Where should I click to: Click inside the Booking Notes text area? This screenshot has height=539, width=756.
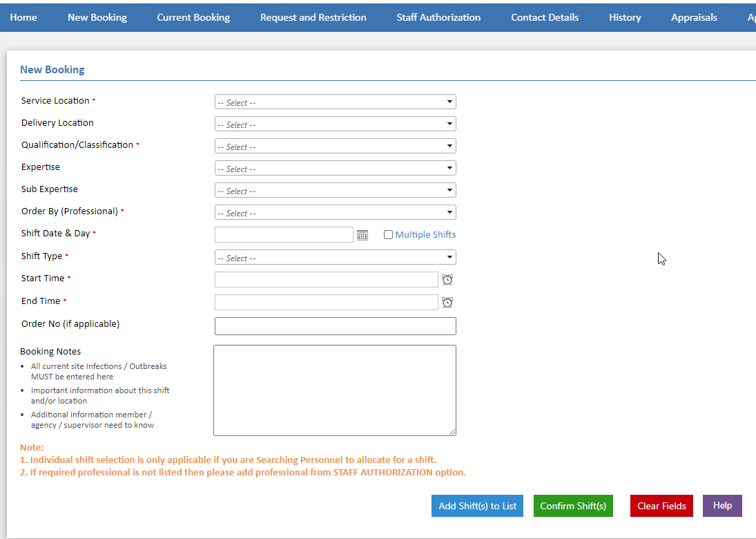[335, 390]
